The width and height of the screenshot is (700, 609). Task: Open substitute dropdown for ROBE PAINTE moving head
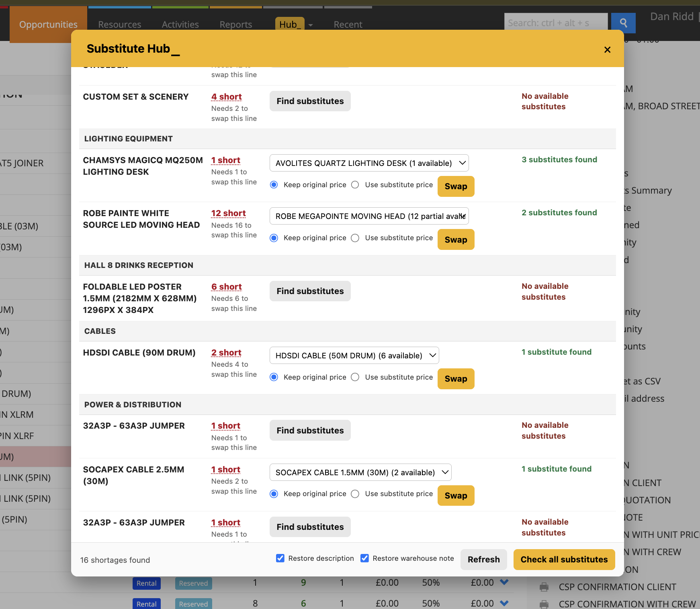369,216
